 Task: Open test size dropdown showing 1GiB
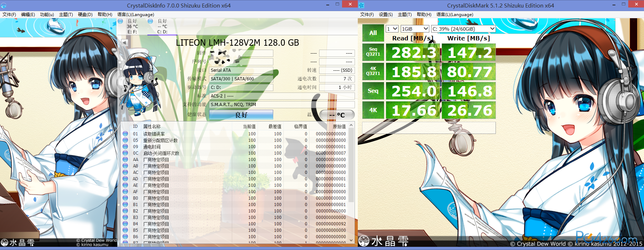tap(415, 29)
